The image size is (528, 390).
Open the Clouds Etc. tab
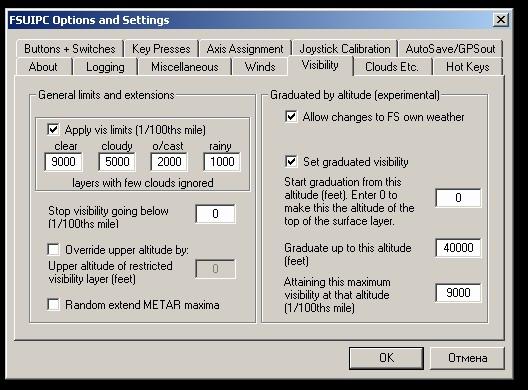tap(392, 67)
